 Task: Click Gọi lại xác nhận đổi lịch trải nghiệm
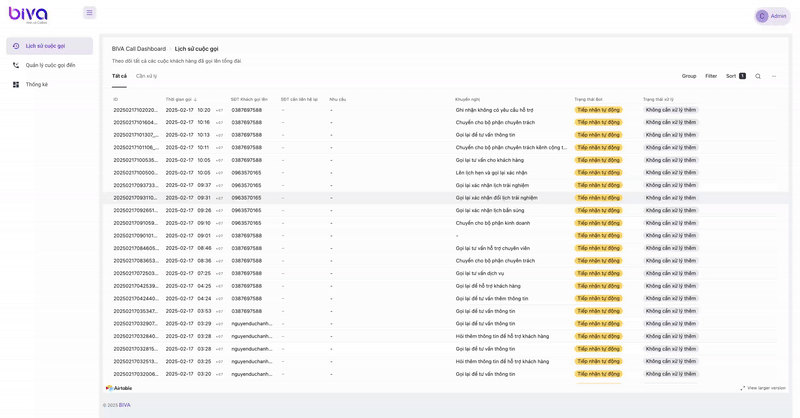496,198
